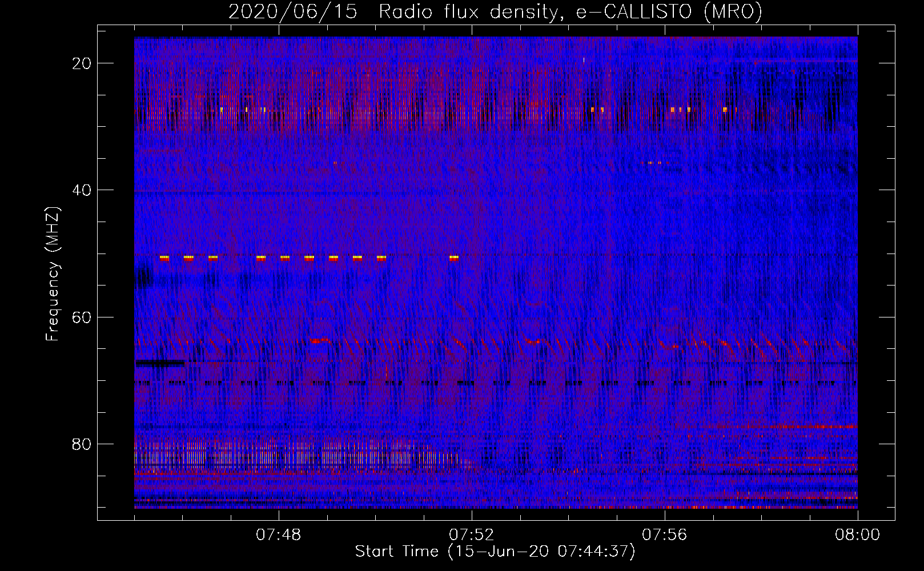Image resolution: width=924 pixels, height=571 pixels.
Task: Click the 40 frequency tick label
Action: pyautogui.click(x=82, y=190)
